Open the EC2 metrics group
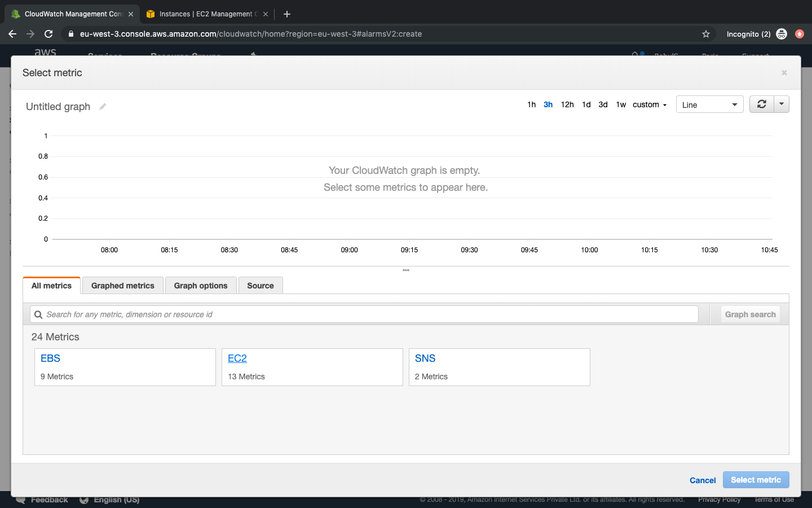This screenshot has width=812, height=508. (x=237, y=358)
